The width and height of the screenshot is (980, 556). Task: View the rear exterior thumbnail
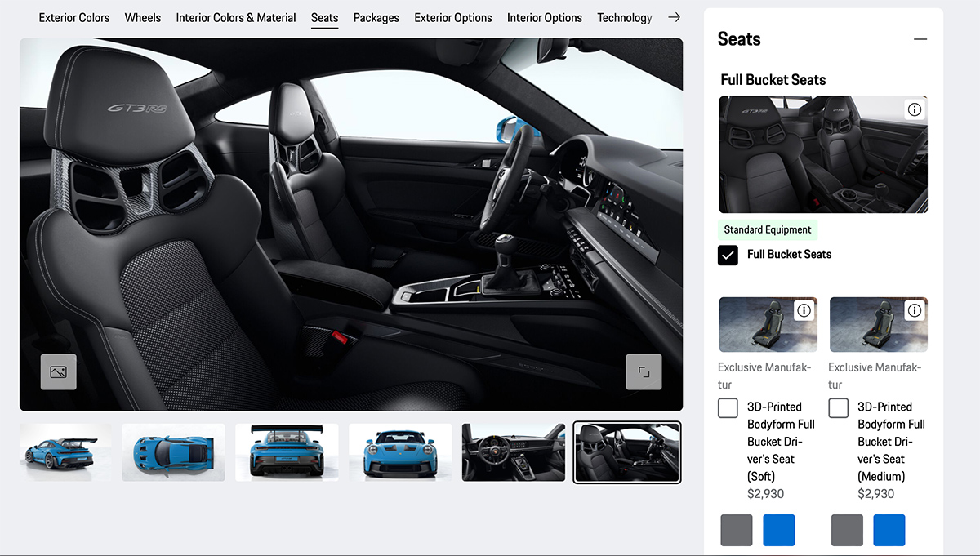point(287,452)
